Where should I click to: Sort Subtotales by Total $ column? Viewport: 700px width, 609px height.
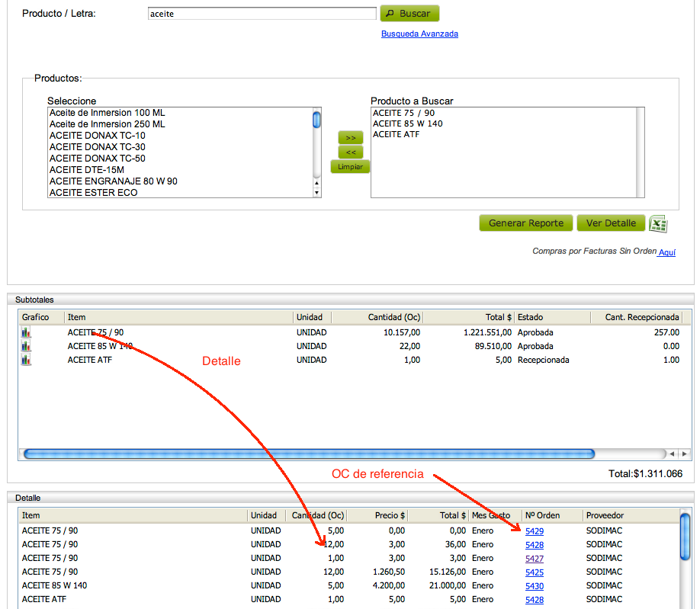[x=468, y=317]
